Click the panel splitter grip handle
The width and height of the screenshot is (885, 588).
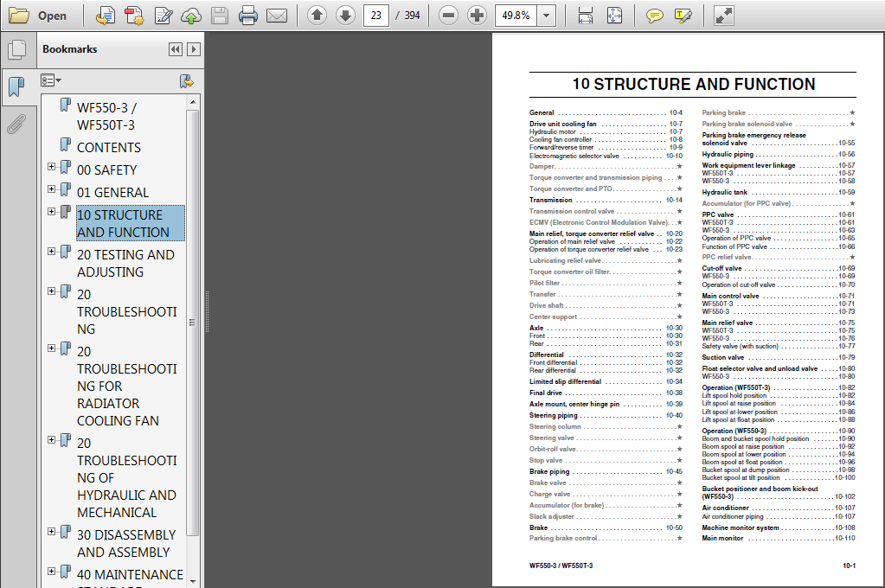(207, 311)
